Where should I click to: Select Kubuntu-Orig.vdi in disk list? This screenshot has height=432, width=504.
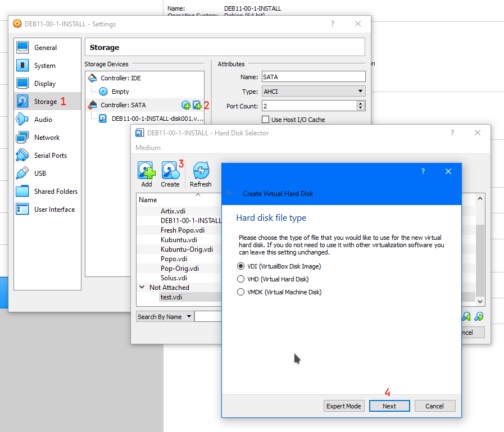click(187, 249)
